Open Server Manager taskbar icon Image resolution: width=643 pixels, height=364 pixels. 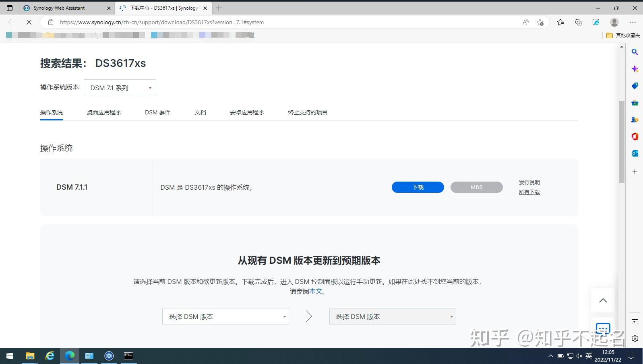point(89,356)
